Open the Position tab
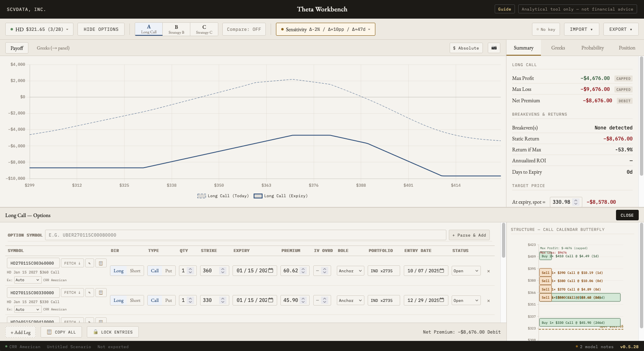 [x=627, y=48]
